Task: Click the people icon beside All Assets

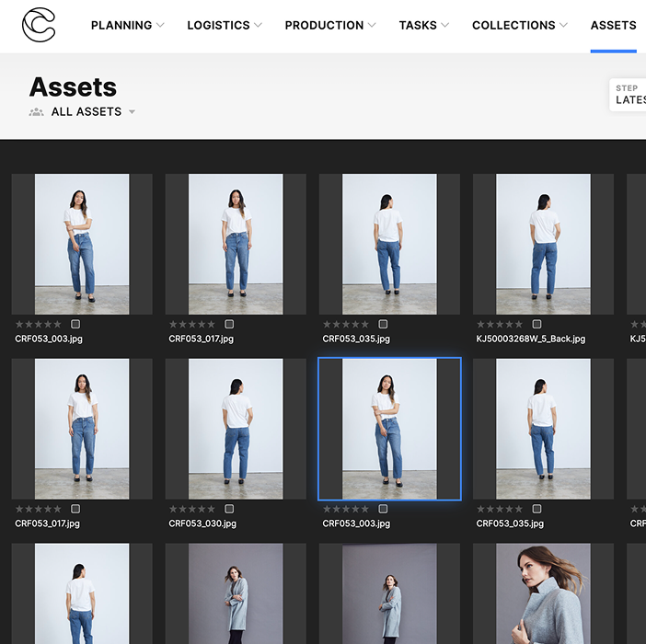Action: tap(36, 111)
